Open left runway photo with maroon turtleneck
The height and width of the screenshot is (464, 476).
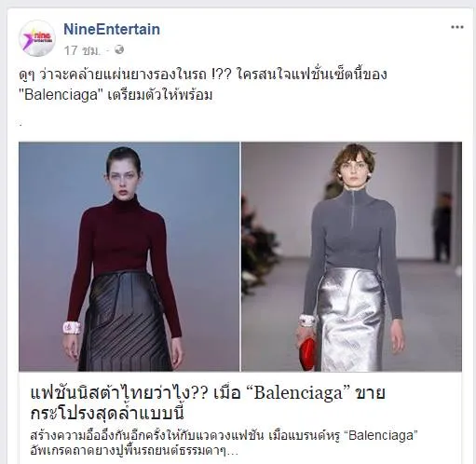click(x=129, y=256)
